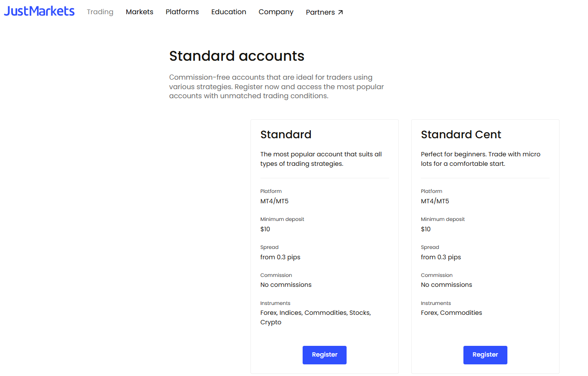The height and width of the screenshot is (376, 588).
Task: Click the Minimum deposit label in the Standard card
Action: 282,219
